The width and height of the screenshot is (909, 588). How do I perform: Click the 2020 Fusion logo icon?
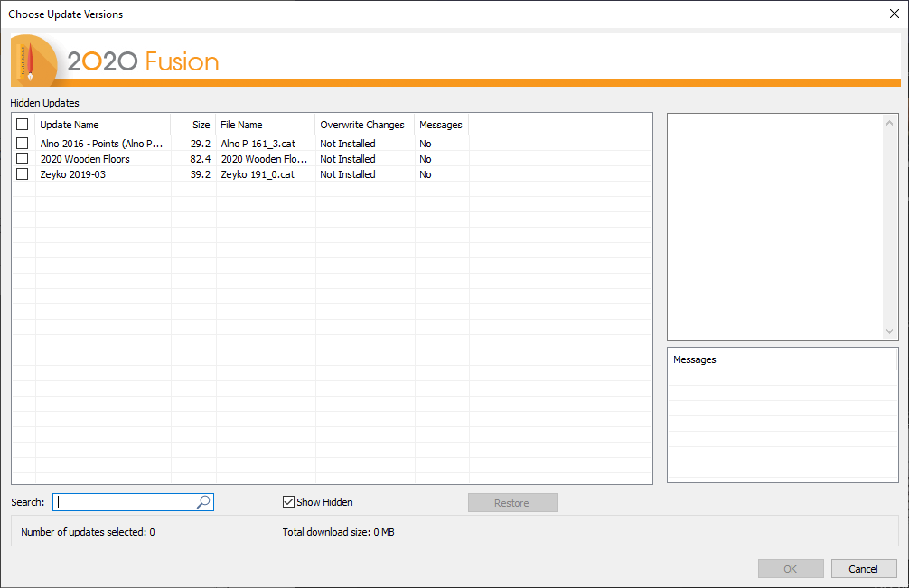click(33, 61)
